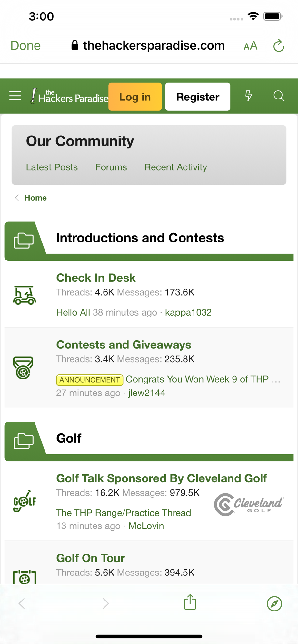
Task: Tap the medal icon beside Contests and Giveaways
Action: [x=23, y=367]
